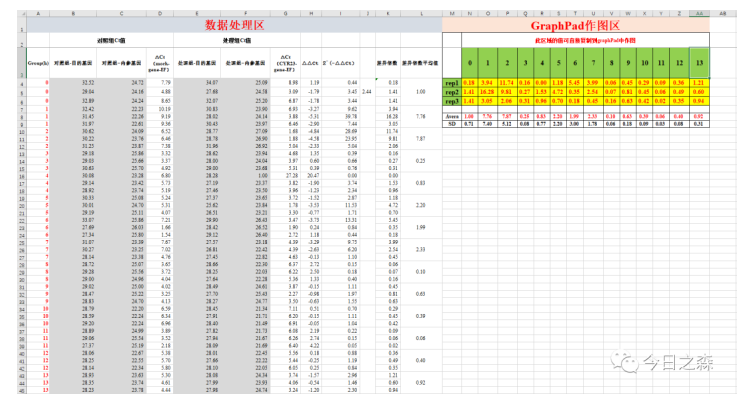743x409 pixels.
Task: Select the Avera row label cell
Action: click(451, 116)
